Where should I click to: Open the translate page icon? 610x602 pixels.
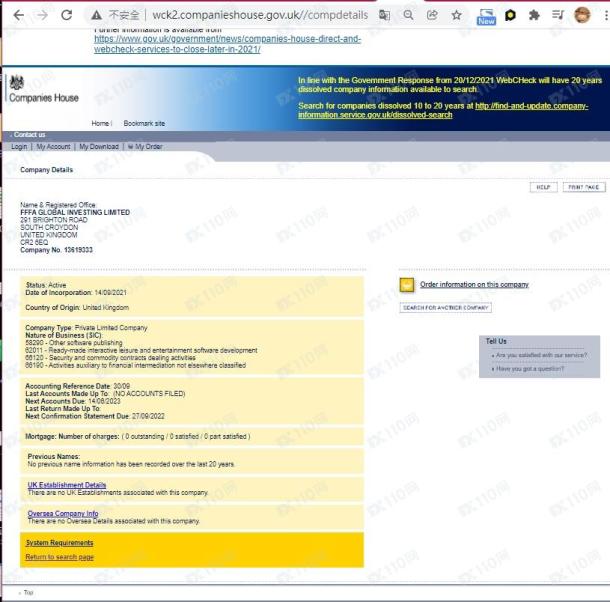pos(384,15)
